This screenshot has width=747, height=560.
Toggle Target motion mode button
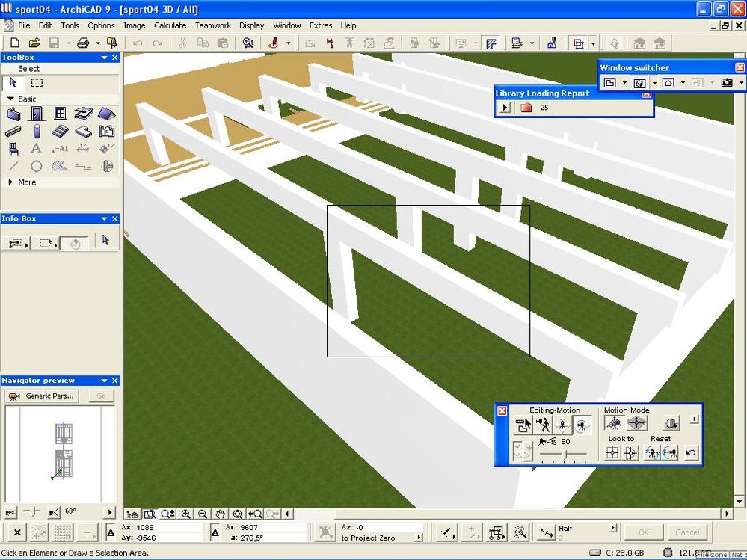point(582,425)
